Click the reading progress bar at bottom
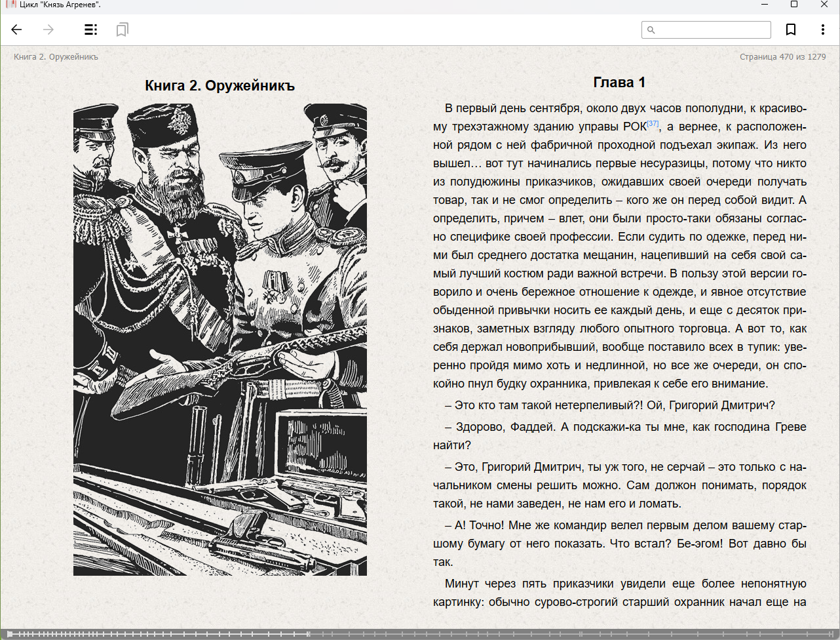The width and height of the screenshot is (840, 640). click(524, 634)
